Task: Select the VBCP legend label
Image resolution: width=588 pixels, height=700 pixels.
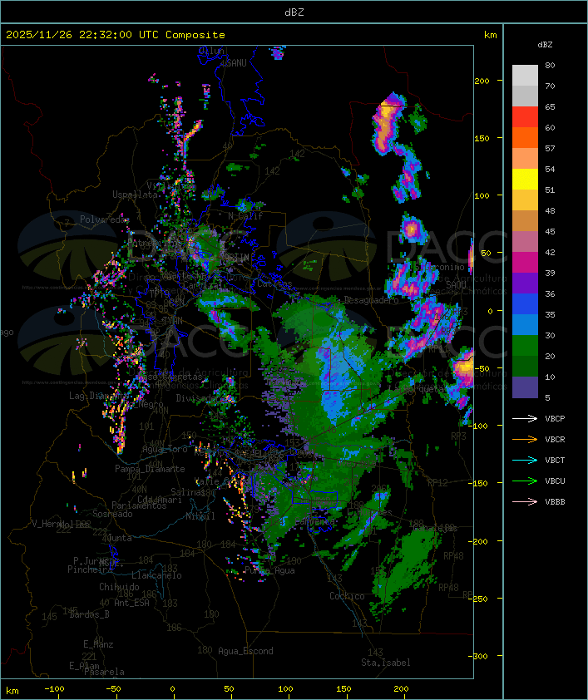Action: coord(555,419)
